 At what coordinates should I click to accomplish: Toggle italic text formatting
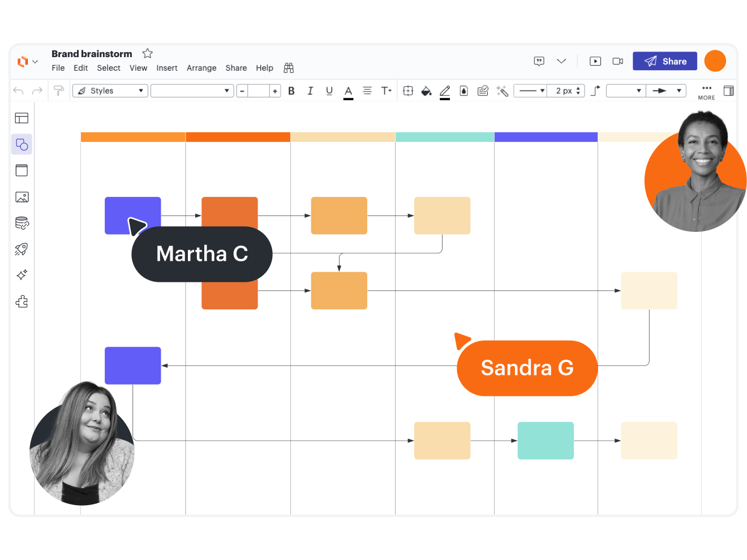(310, 91)
